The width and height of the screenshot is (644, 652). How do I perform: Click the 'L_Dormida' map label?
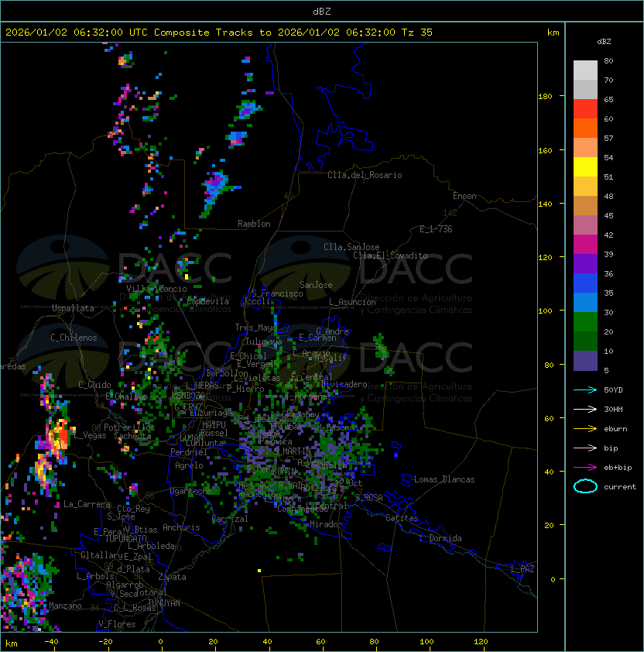tap(440, 538)
